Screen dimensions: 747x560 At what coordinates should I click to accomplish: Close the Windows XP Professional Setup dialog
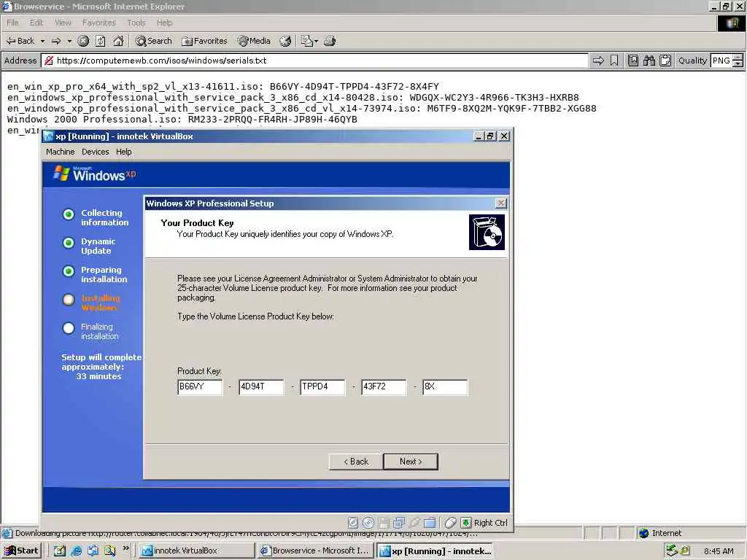point(500,203)
